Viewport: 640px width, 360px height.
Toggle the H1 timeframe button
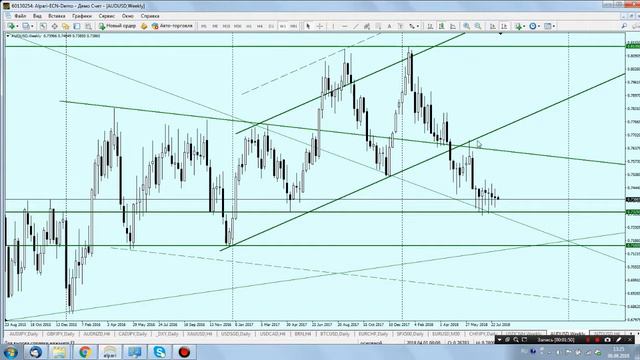249,26
